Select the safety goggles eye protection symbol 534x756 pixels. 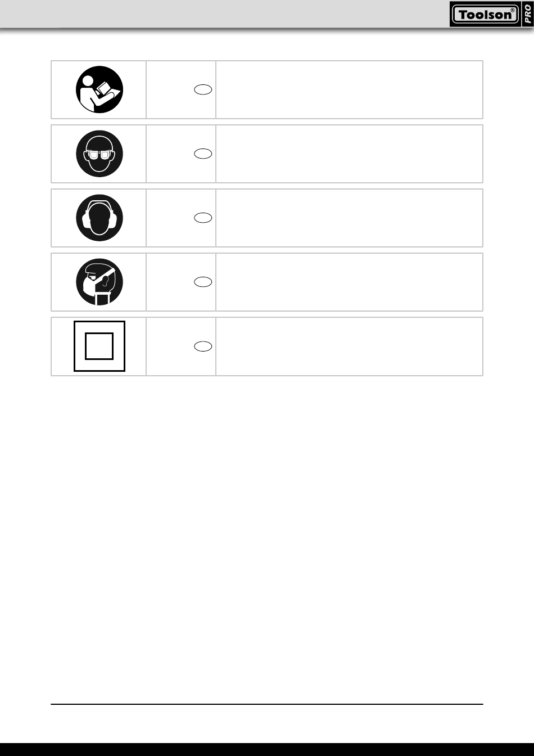point(99,154)
